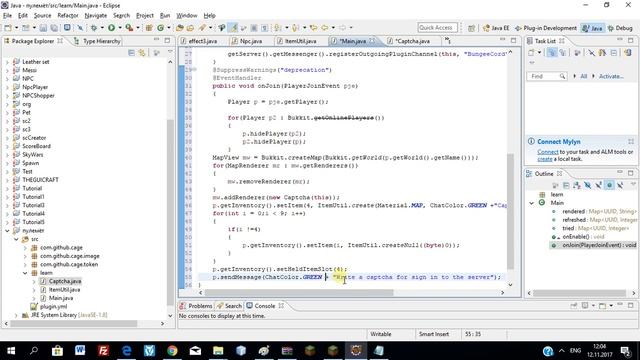Collapse Main class in Outline
640x360 pixels.
click(x=531, y=203)
